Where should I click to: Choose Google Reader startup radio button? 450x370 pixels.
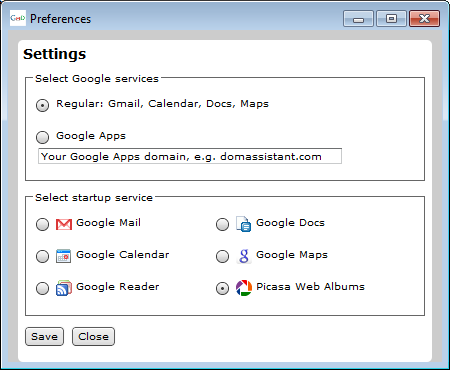(x=42, y=288)
